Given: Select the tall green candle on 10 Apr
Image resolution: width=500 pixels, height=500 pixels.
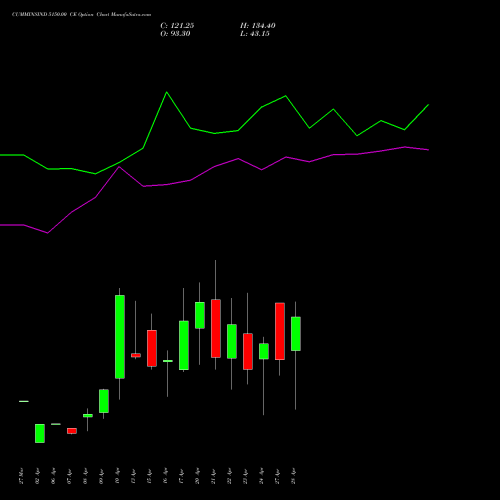Looking at the screenshot, I should (120, 337).
